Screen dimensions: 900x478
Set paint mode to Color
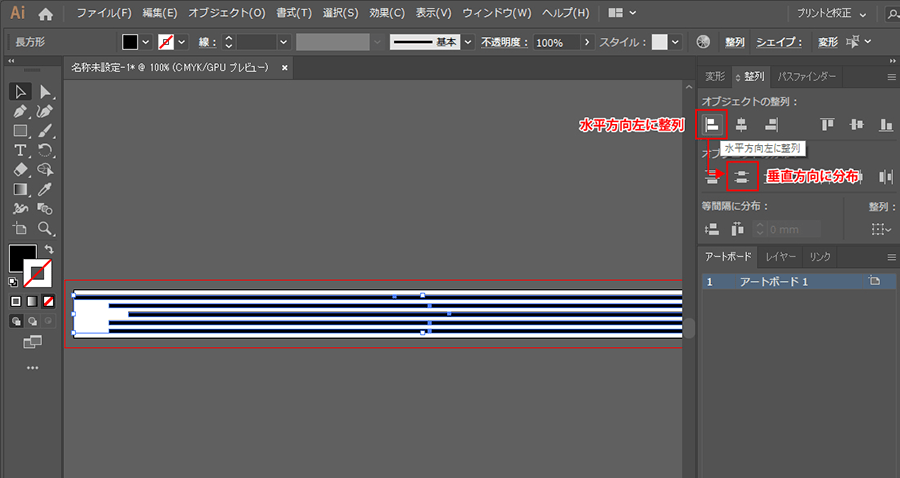click(16, 301)
